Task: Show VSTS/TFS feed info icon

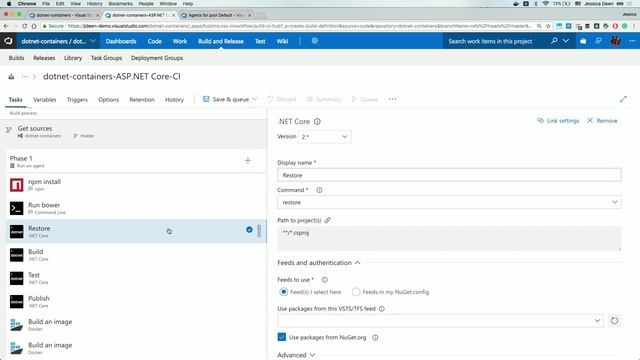Action: [x=382, y=309]
